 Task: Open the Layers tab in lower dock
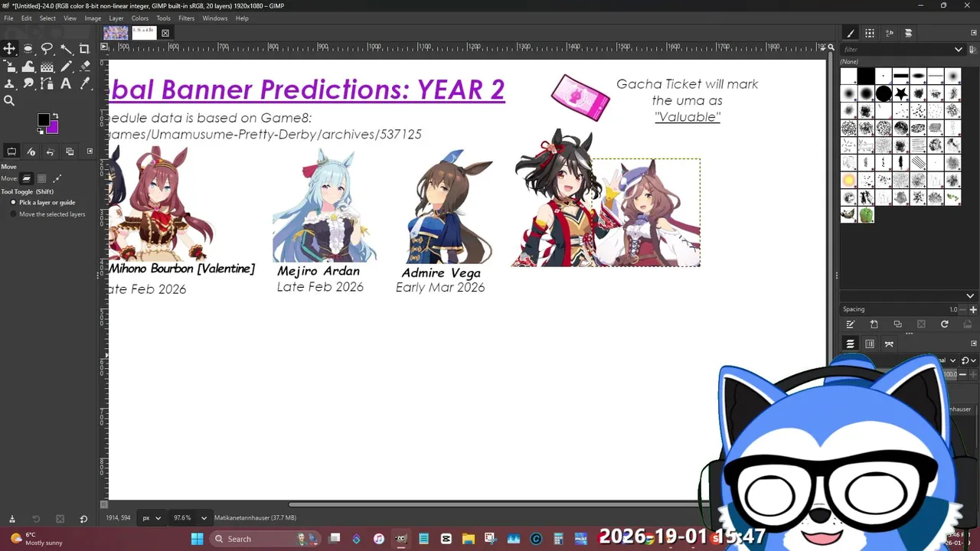click(x=850, y=344)
